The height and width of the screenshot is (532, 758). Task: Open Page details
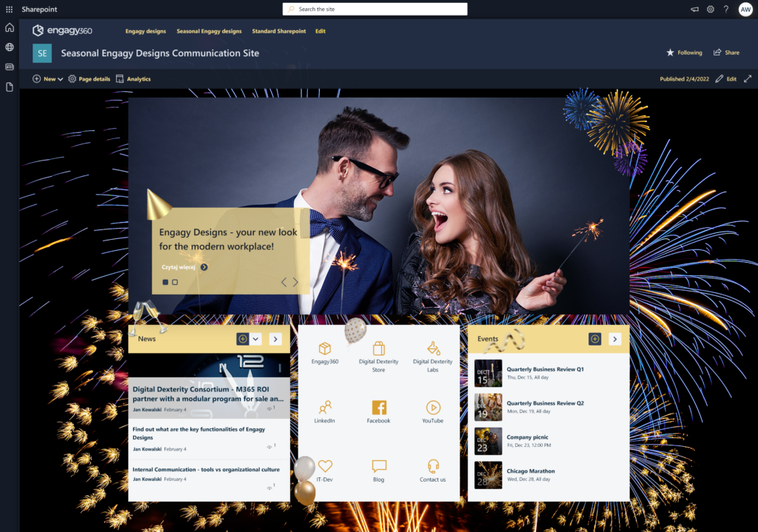[x=89, y=78]
